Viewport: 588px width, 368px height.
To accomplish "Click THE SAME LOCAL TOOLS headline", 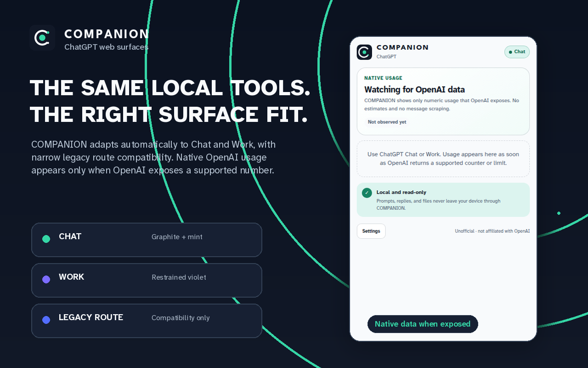I will point(170,88).
